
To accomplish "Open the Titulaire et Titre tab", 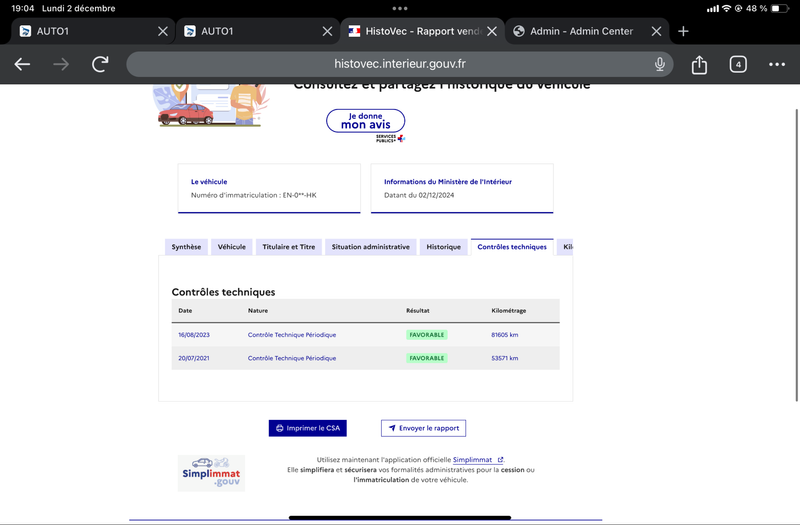I will click(x=289, y=247).
